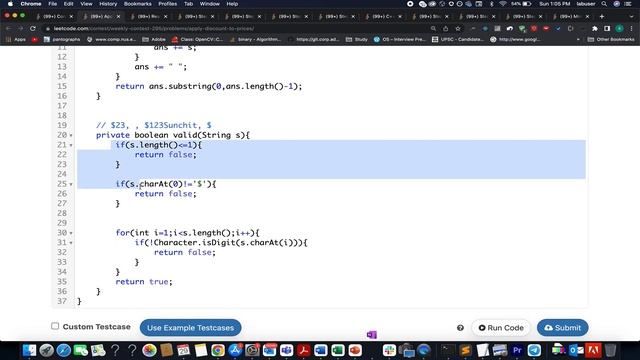This screenshot has height=360, width=640.
Task: Open the History menu
Action: tap(108, 4)
